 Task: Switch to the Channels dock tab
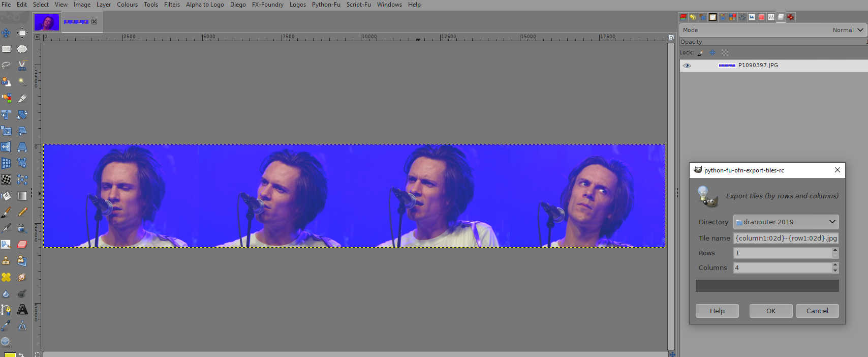pos(683,17)
